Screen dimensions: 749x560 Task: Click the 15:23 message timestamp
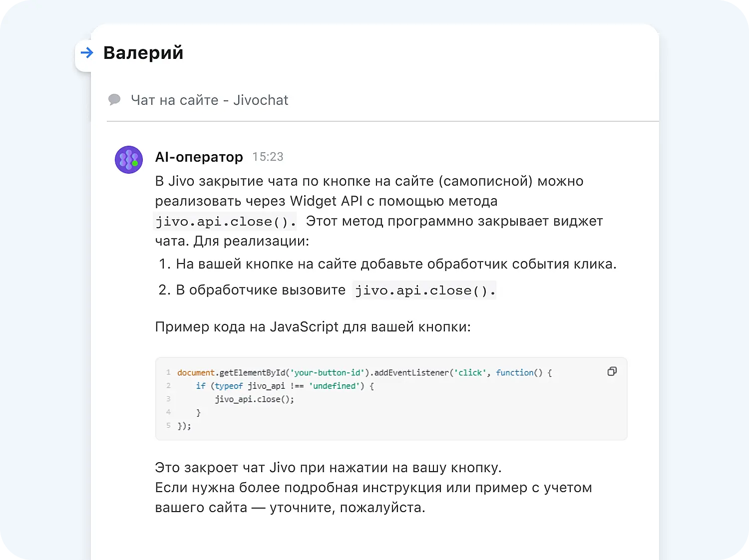coord(268,157)
